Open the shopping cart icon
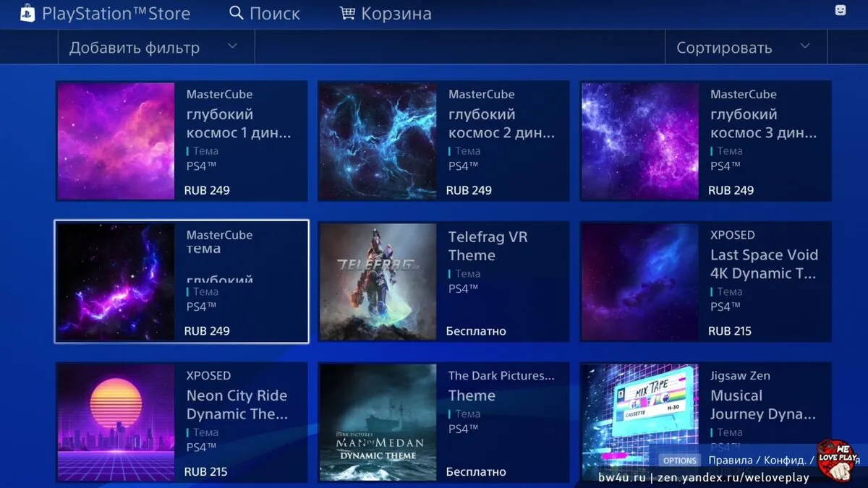This screenshot has width=868, height=488. [347, 12]
